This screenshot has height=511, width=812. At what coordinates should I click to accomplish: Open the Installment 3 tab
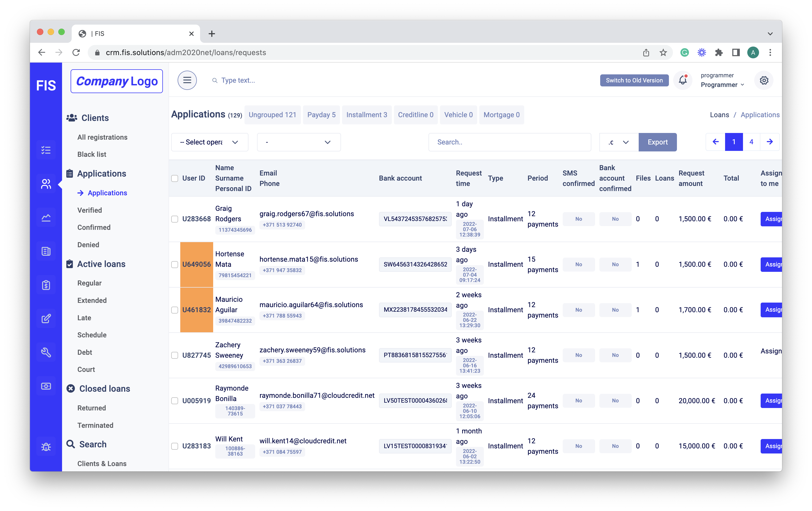point(365,115)
